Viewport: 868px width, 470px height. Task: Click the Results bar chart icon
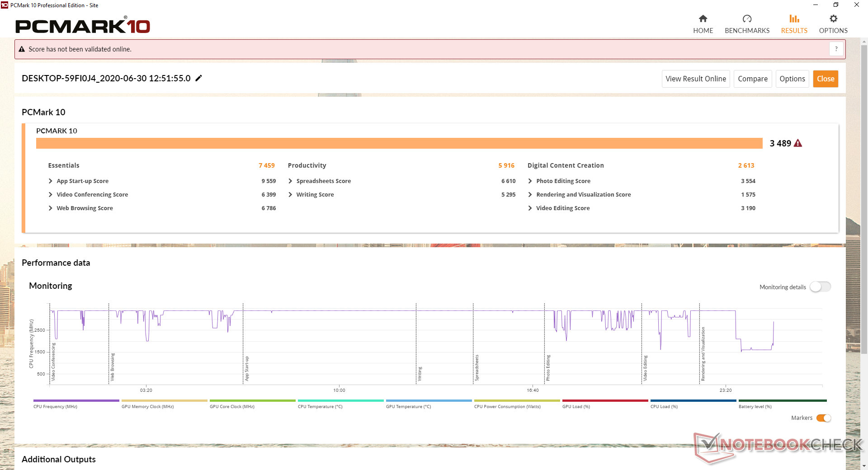pos(794,19)
